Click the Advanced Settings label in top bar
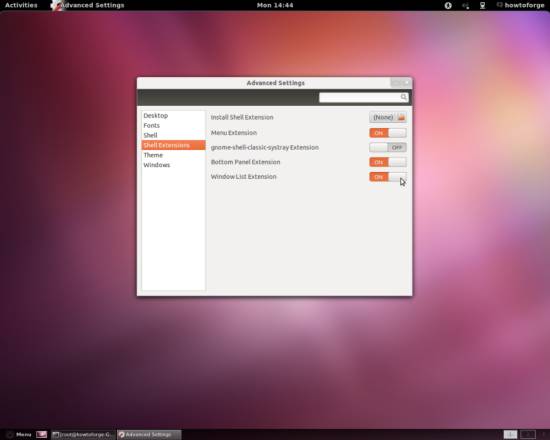This screenshot has width=550, height=440. coord(93,5)
